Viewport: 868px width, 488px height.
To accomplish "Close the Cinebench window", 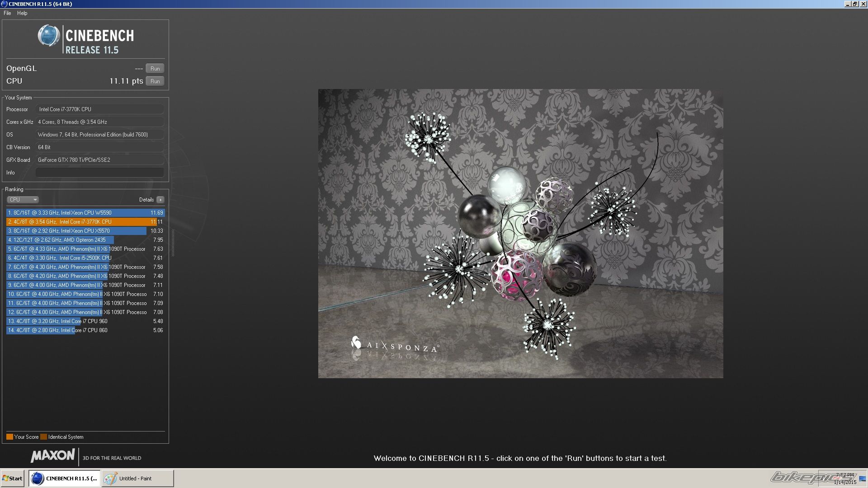I will pyautogui.click(x=863, y=4).
